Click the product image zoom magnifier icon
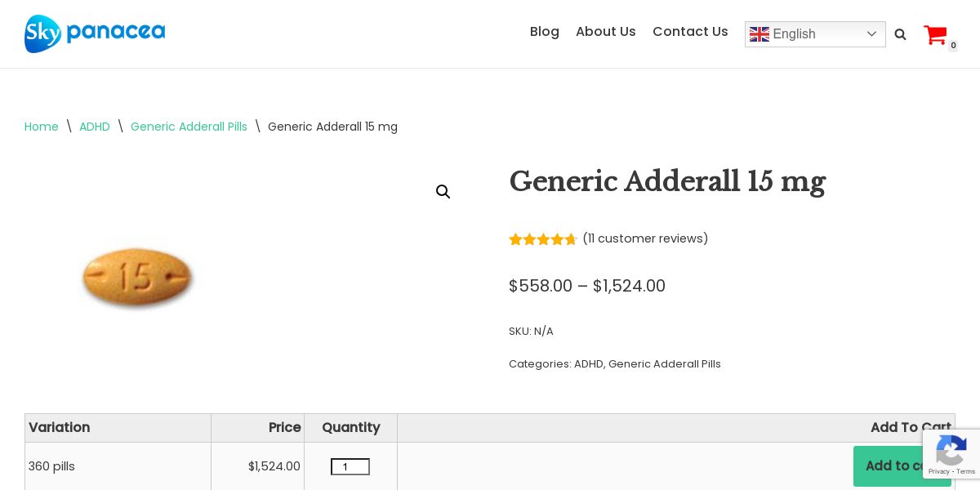This screenshot has width=980, height=490. tap(443, 192)
